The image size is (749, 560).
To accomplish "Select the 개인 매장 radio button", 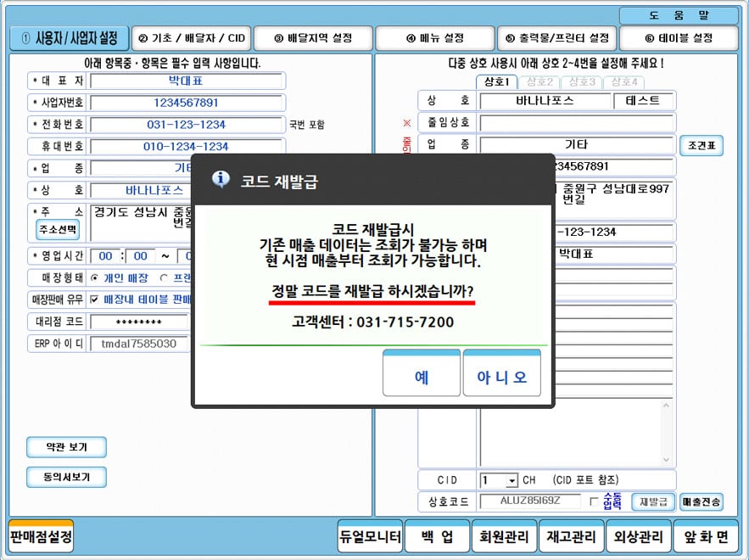I will pos(95,277).
